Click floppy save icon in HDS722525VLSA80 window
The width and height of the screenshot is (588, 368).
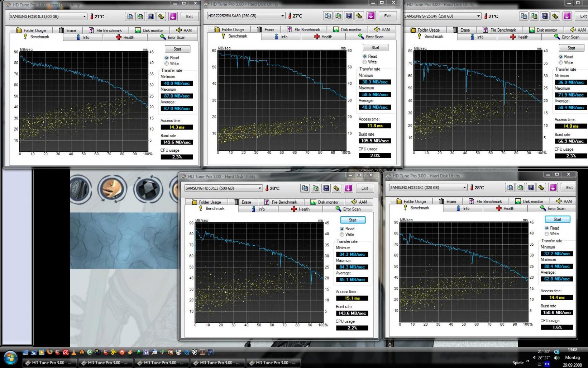(349, 16)
